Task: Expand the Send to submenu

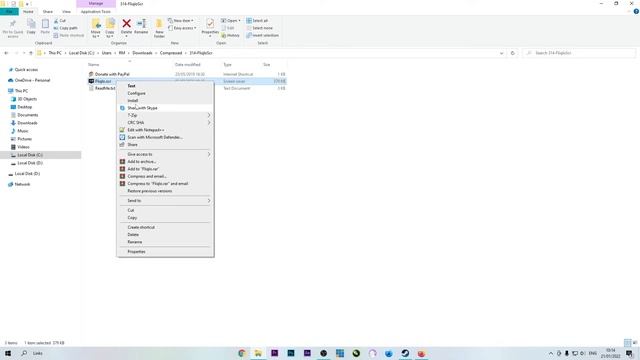Action: [x=165, y=200]
